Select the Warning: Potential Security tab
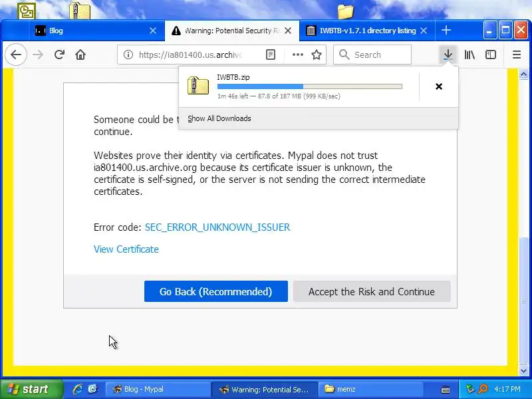This screenshot has width=532, height=399. point(232,31)
